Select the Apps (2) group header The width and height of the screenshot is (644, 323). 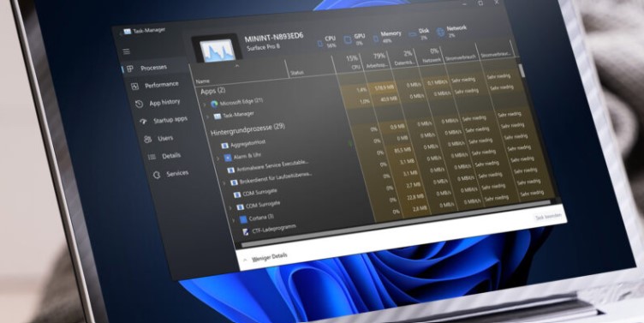212,91
